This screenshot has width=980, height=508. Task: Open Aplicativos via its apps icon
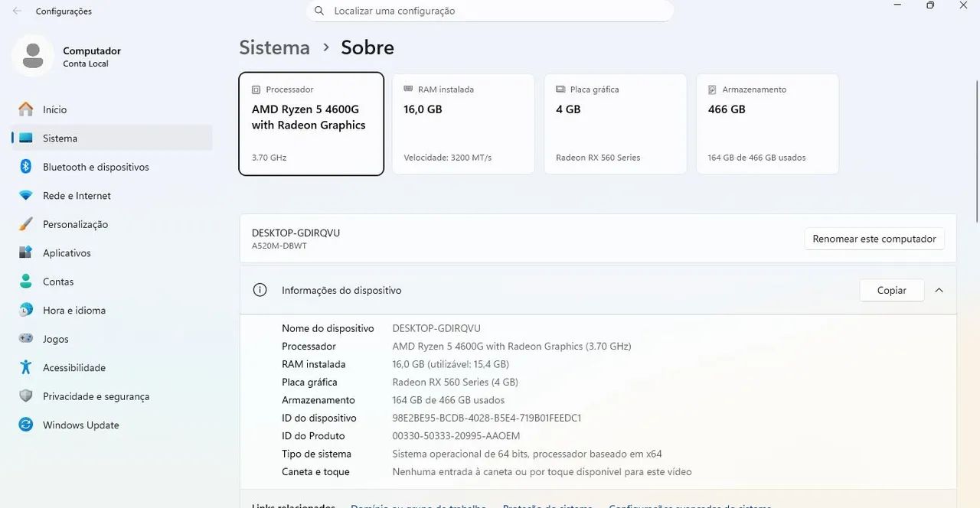tap(26, 253)
